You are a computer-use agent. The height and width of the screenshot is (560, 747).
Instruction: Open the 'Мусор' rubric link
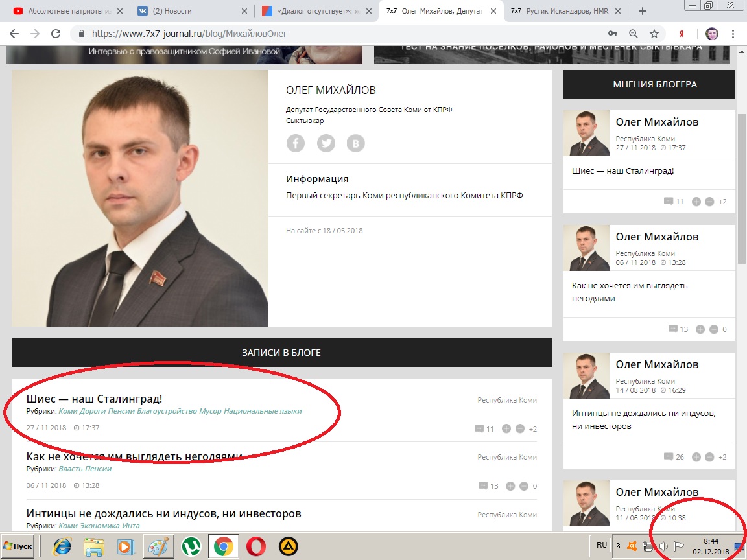click(210, 411)
